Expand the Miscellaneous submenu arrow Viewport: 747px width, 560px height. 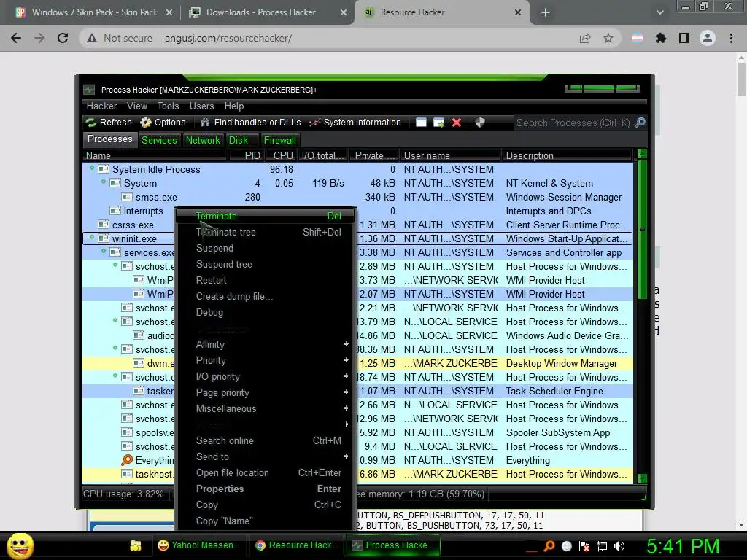(x=346, y=408)
